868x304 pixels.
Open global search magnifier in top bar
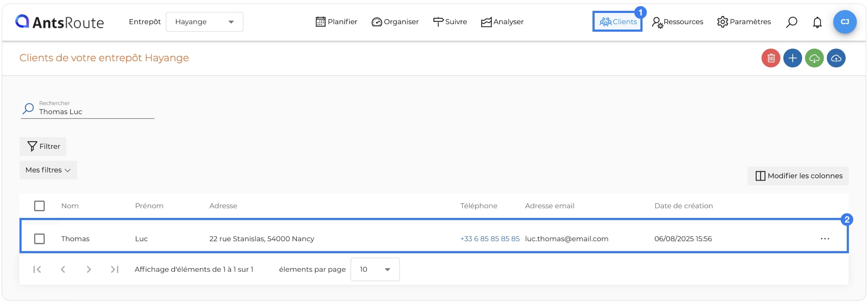point(791,22)
